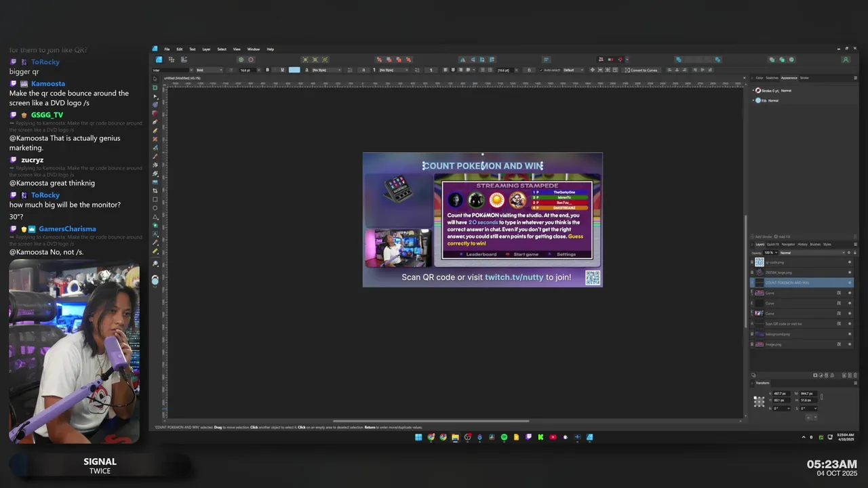
Task: Click the green document setup gear icon
Action: click(241, 60)
